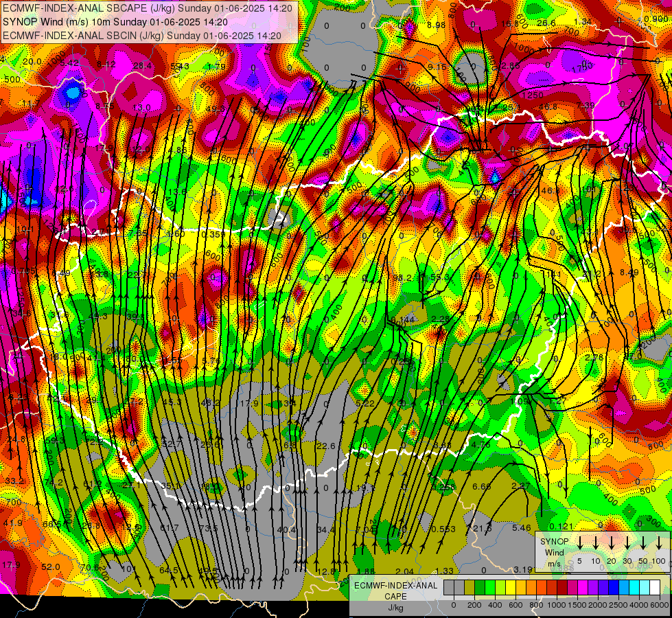Click the SYNOP Wind m/s legend label

(x=554, y=552)
